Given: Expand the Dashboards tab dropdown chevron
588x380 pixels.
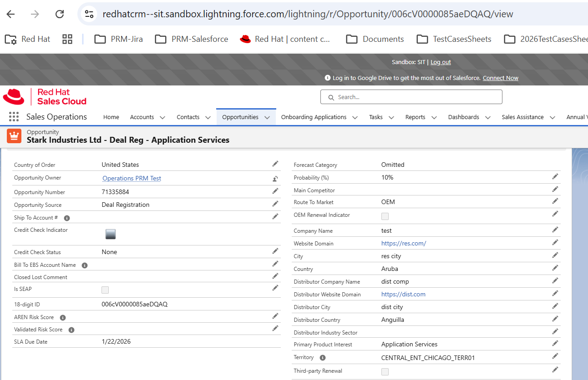Looking at the screenshot, I should (x=488, y=117).
